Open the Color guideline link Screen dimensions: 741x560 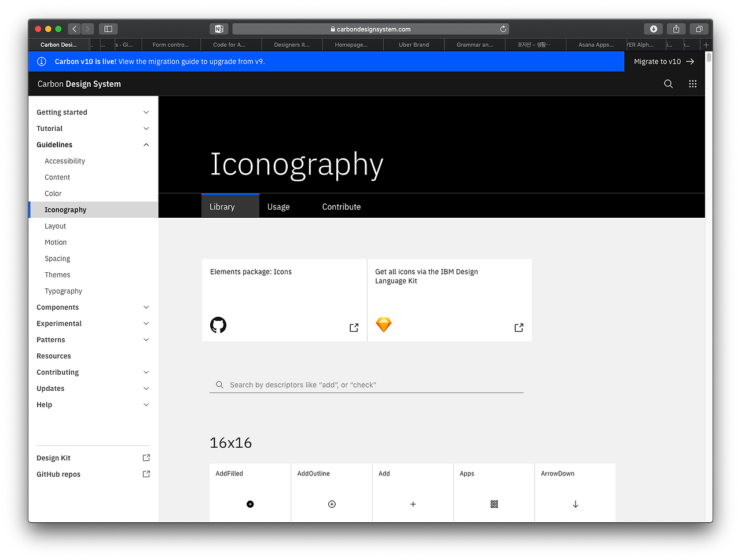(x=53, y=193)
